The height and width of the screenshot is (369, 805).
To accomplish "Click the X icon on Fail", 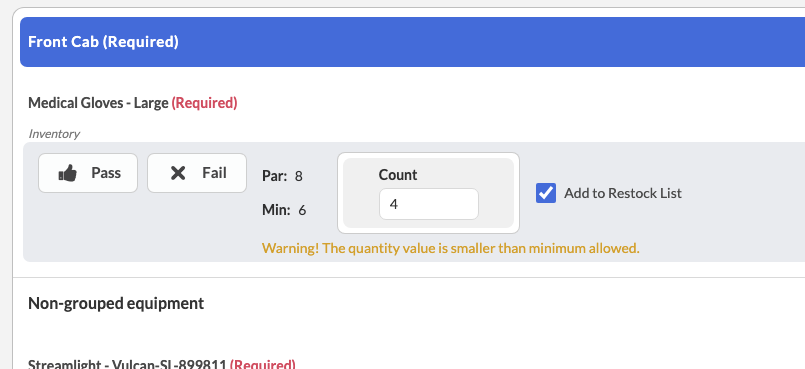I will (178, 173).
